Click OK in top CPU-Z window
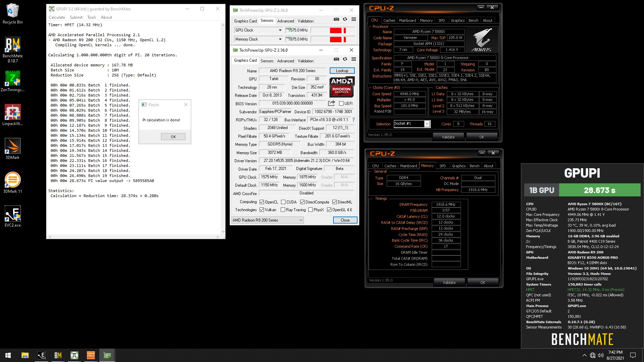Image resolution: width=644 pixels, height=362 pixels. pyautogui.click(x=482, y=137)
